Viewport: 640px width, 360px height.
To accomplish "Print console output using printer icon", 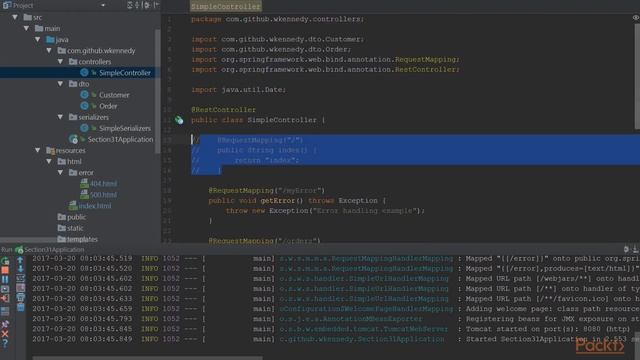I will tap(20, 298).
